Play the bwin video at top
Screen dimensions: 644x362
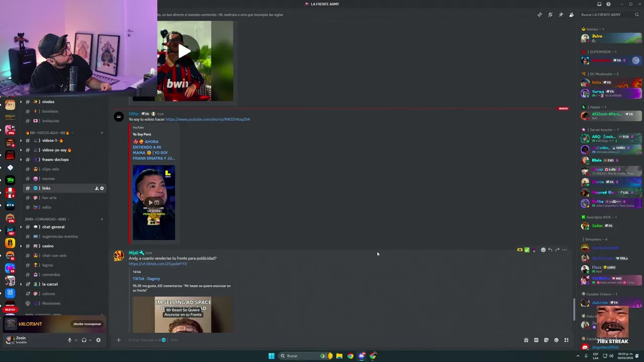coord(184,51)
